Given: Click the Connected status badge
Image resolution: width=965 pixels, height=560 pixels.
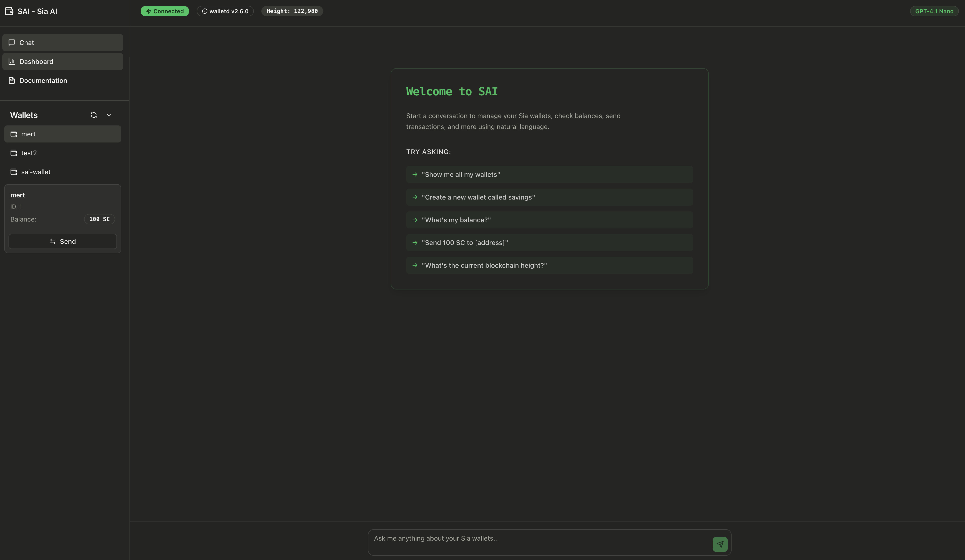Looking at the screenshot, I should pos(165,11).
